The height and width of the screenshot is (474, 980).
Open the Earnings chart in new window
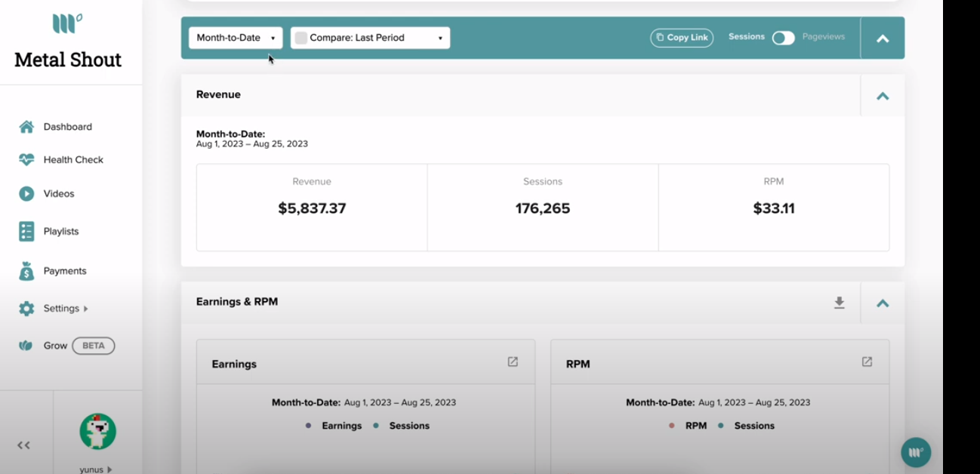[x=513, y=362]
